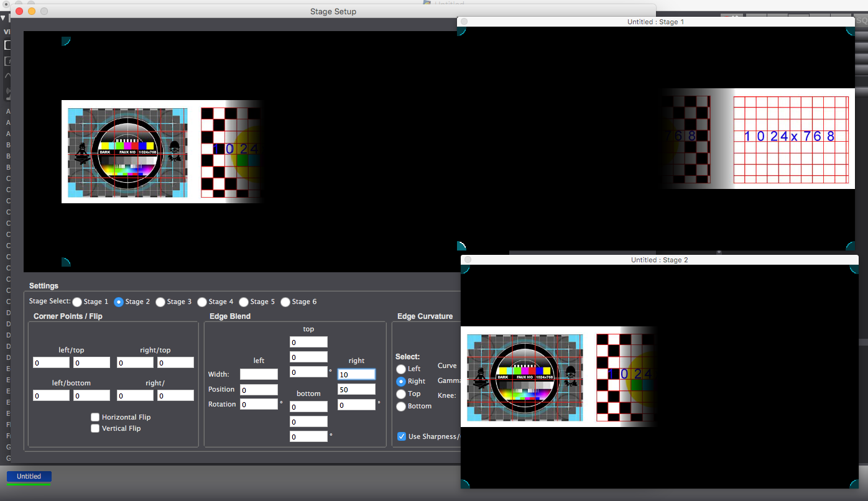Focus the left edge blend Width field
Image resolution: width=868 pixels, height=501 pixels.
click(x=259, y=374)
